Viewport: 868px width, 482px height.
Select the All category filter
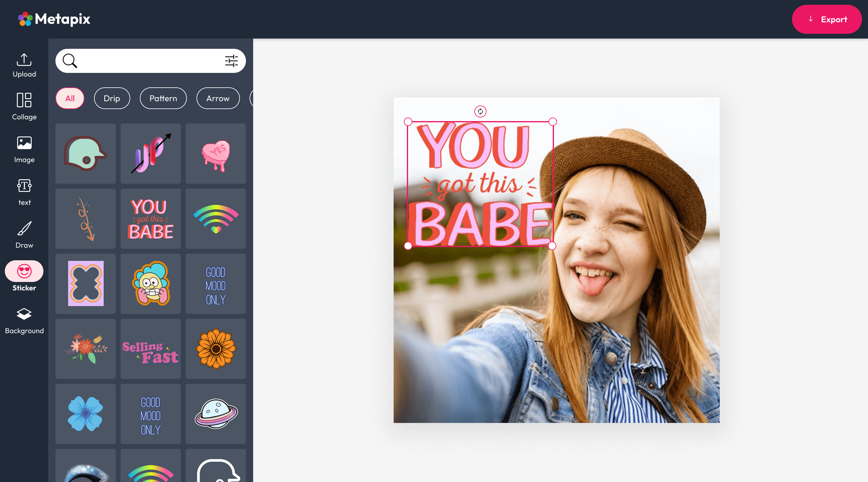coord(70,98)
